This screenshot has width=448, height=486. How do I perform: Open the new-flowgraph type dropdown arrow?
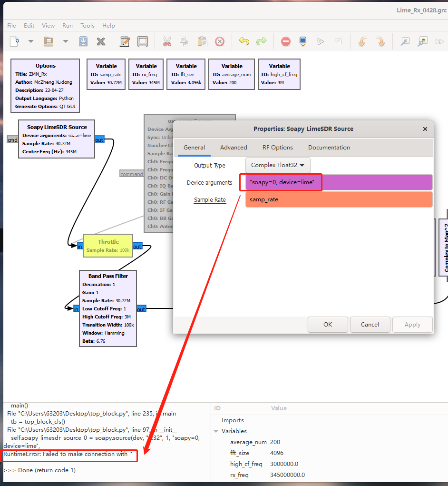click(x=31, y=41)
